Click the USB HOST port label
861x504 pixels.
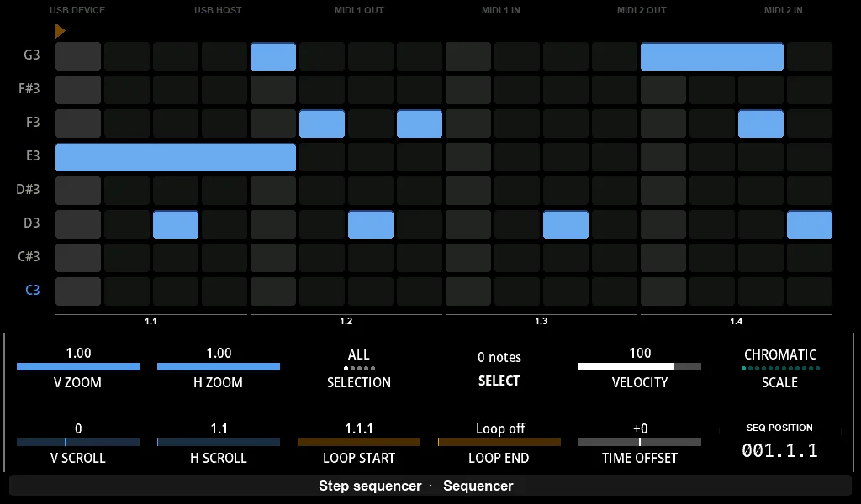coord(218,10)
